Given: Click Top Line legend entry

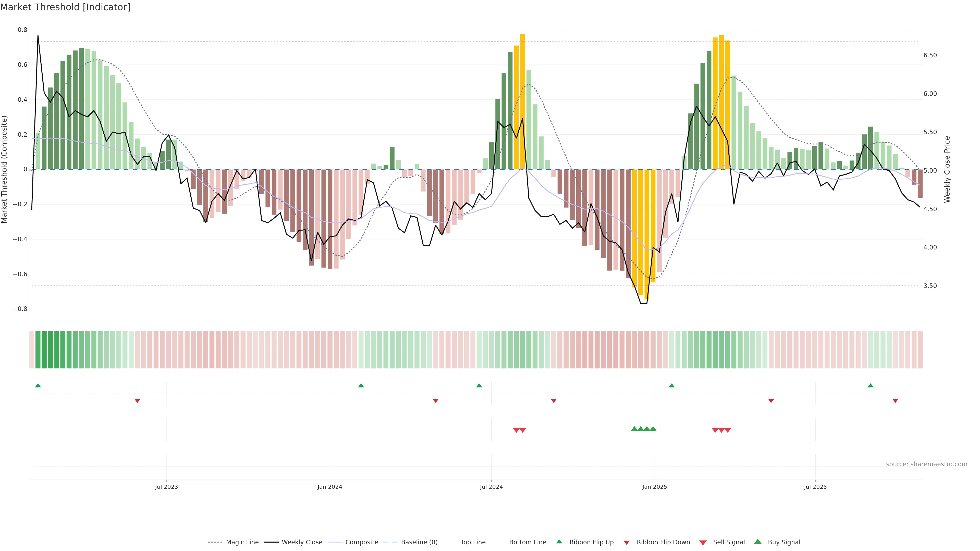Looking at the screenshot, I should (x=473, y=542).
